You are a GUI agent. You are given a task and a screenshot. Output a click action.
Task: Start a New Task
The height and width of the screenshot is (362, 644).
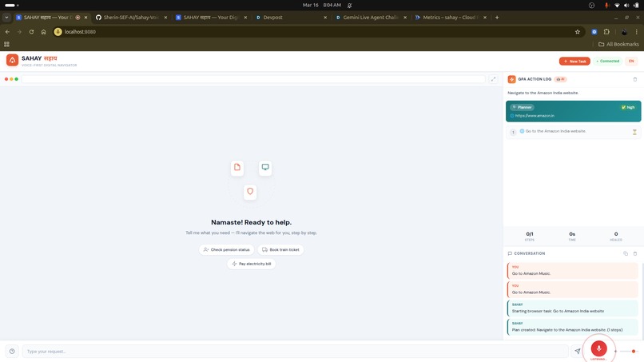(574, 62)
